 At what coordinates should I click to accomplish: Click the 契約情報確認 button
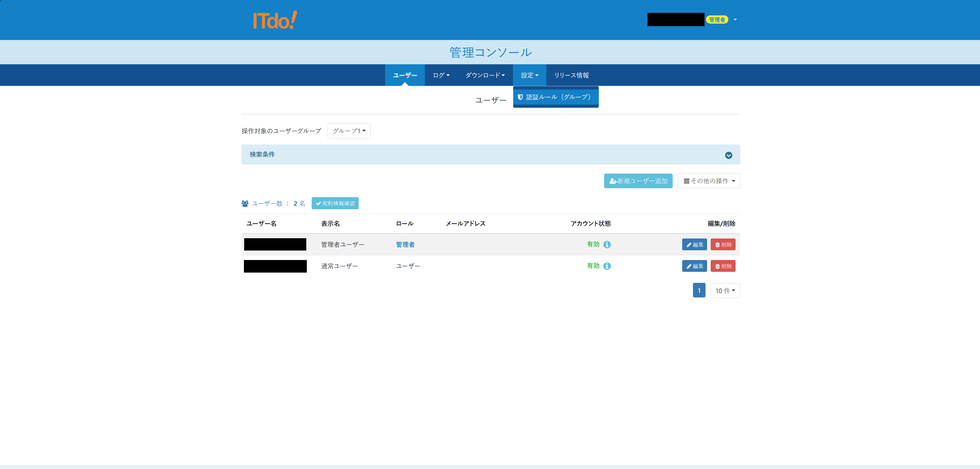[335, 203]
